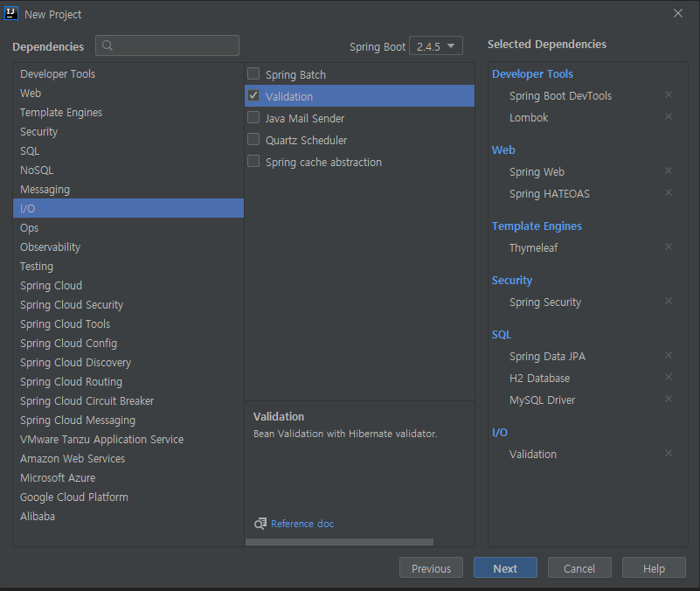Open Microsoft Azure category
This screenshot has width=700, height=591.
128,477
